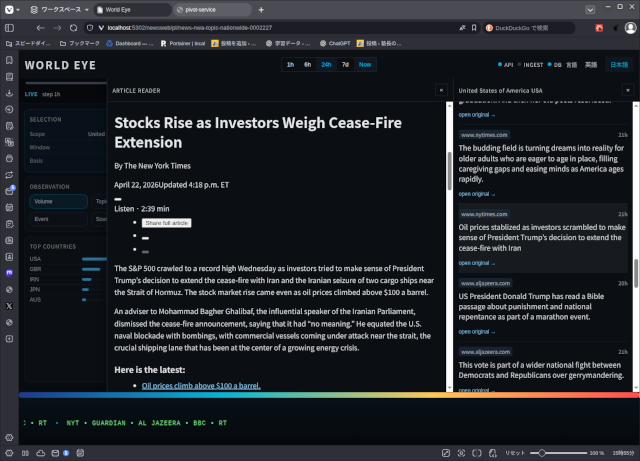Select the 24h time range tab
This screenshot has width=640, height=461.
(326, 65)
